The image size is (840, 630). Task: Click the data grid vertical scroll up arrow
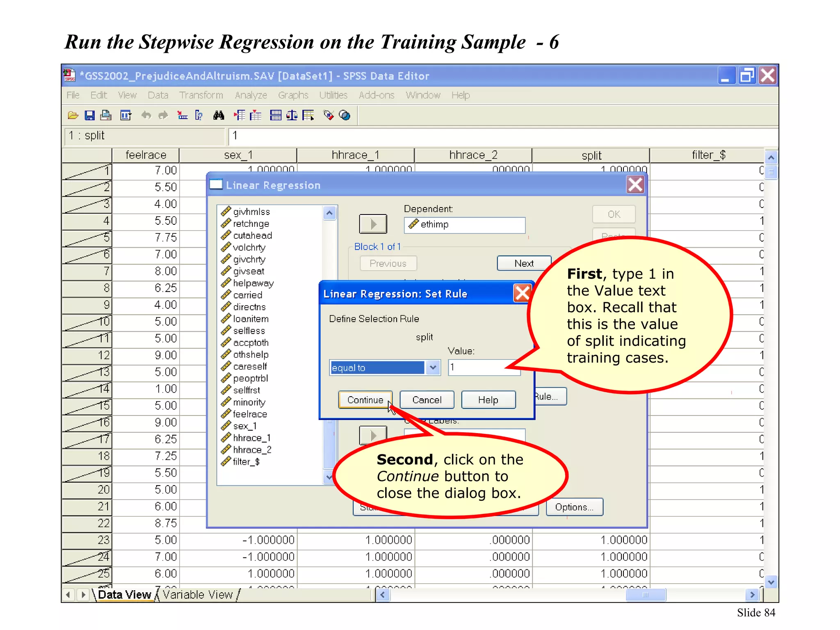(x=771, y=157)
